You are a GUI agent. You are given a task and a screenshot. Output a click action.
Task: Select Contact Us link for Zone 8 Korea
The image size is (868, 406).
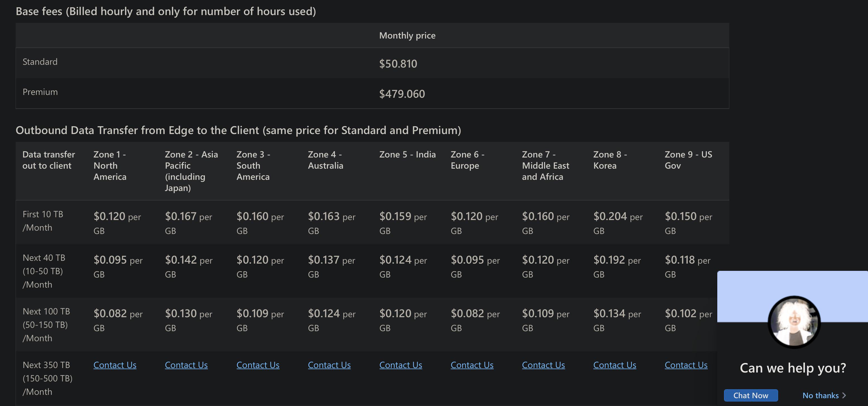pyautogui.click(x=615, y=365)
